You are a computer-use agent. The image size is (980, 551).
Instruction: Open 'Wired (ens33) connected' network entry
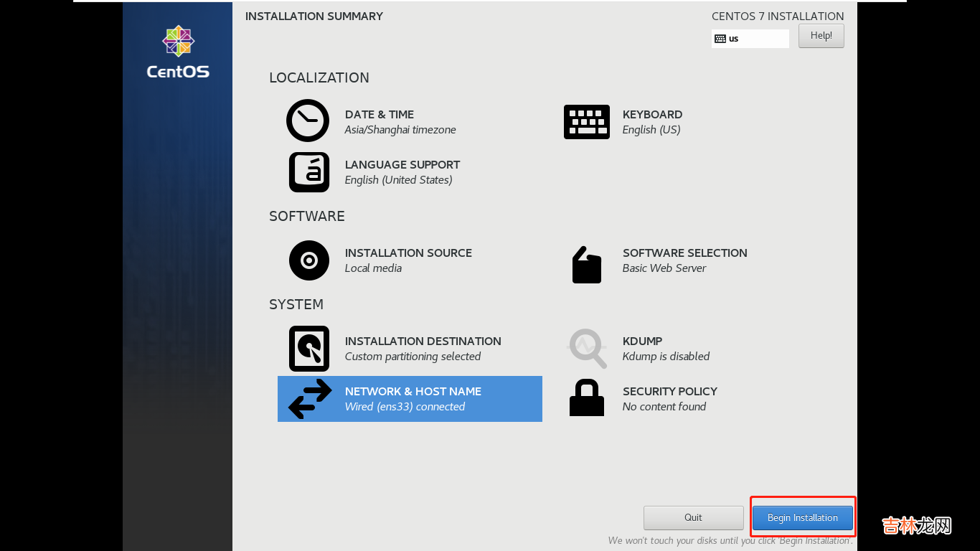point(405,407)
